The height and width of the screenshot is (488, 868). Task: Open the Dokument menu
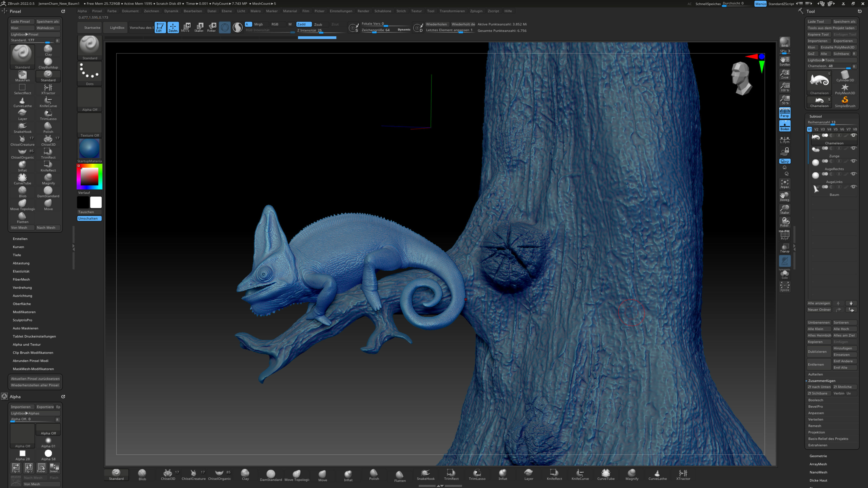(x=130, y=11)
